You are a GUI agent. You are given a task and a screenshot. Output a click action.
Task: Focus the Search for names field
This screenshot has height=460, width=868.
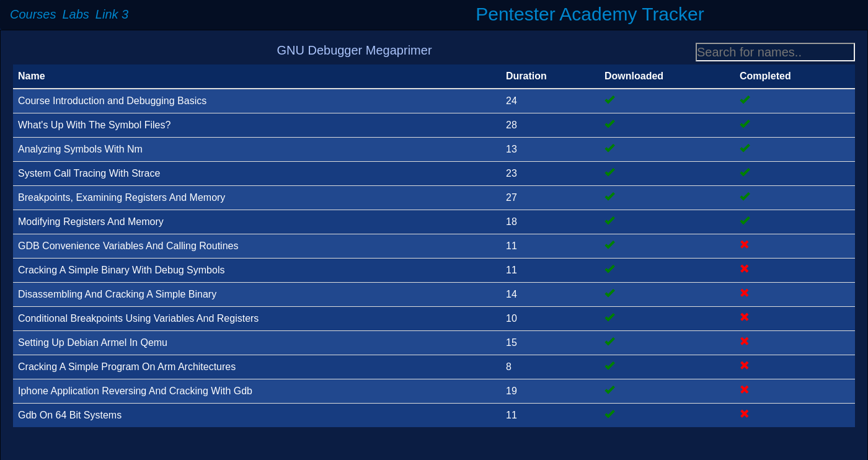click(x=775, y=52)
